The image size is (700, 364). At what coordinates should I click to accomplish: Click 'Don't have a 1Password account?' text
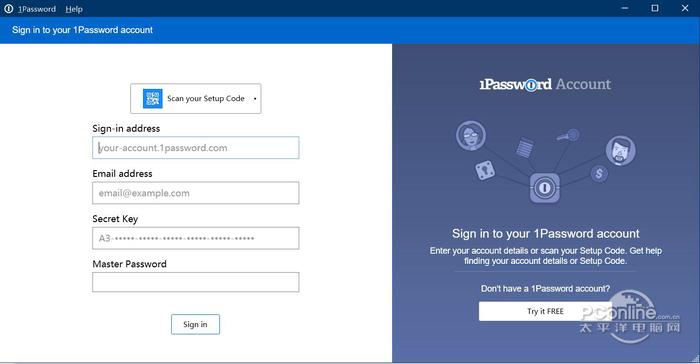point(545,289)
